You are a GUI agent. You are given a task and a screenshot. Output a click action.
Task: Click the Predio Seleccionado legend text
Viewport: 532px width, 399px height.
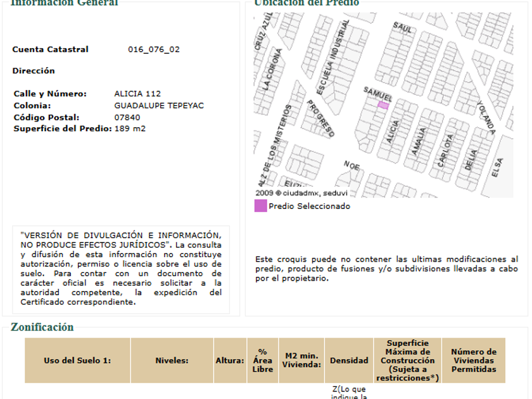click(310, 206)
